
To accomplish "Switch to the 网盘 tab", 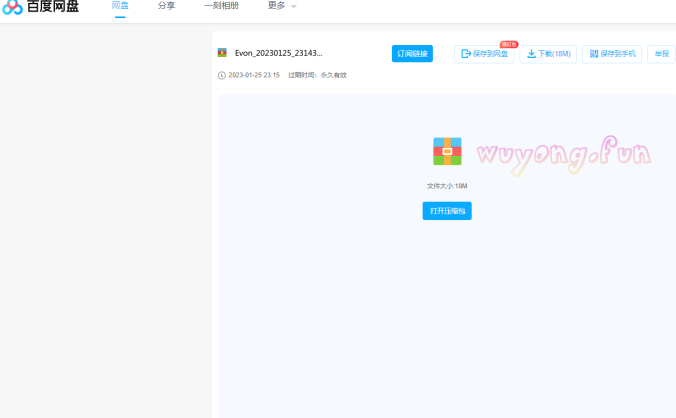I will 120,6.
